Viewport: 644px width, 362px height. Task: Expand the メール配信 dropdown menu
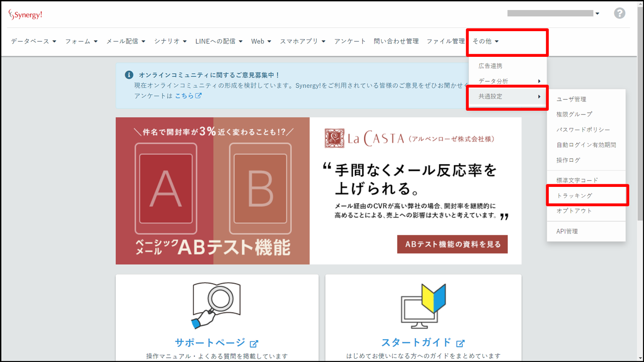[x=126, y=41]
